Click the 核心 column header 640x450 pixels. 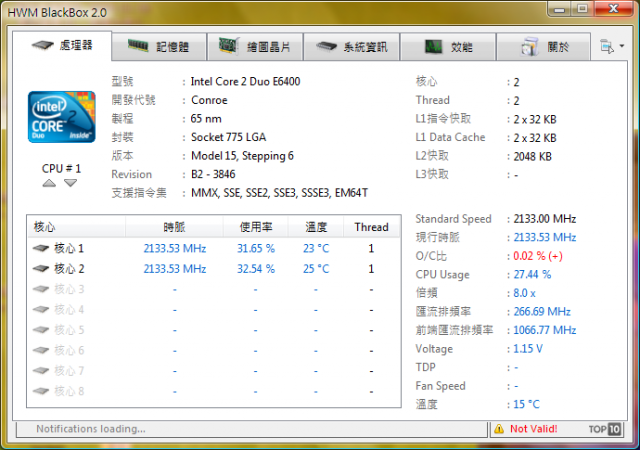76,227
